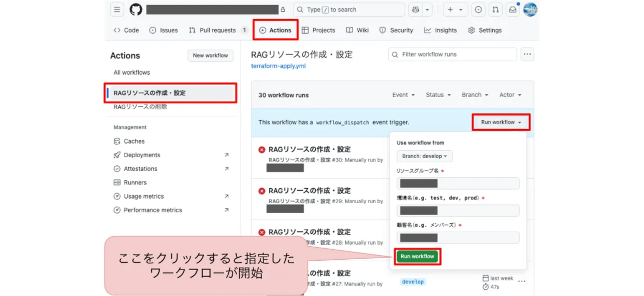Image resolution: width=644 pixels, height=296 pixels.
Task: Switch to the Insights tab
Action: (441, 30)
